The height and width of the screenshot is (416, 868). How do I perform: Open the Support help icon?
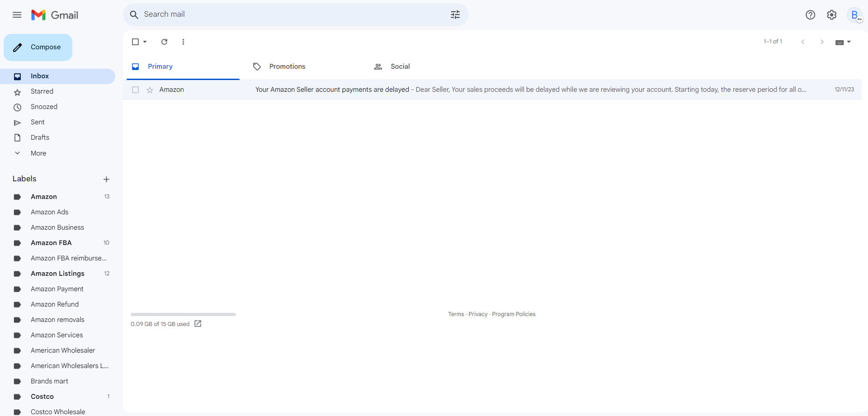tap(810, 15)
